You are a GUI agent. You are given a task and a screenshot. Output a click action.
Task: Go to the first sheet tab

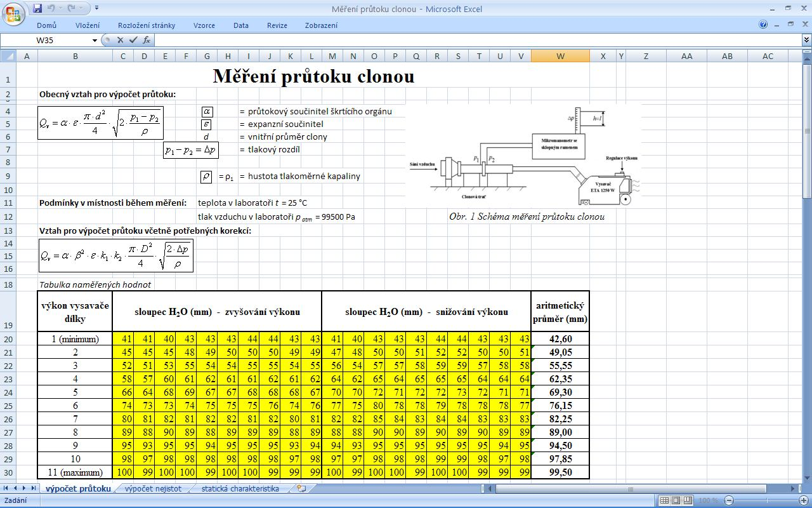point(6,488)
